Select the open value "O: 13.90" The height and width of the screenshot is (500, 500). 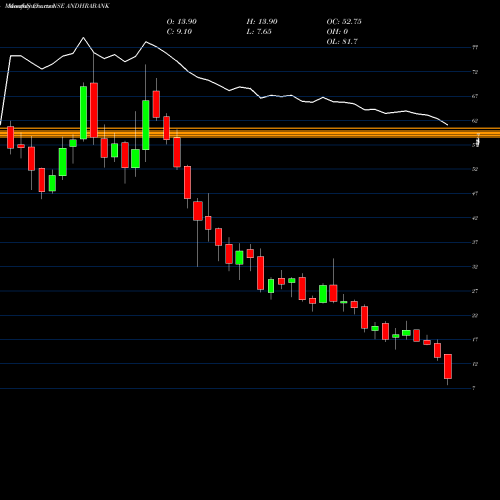coord(182,22)
